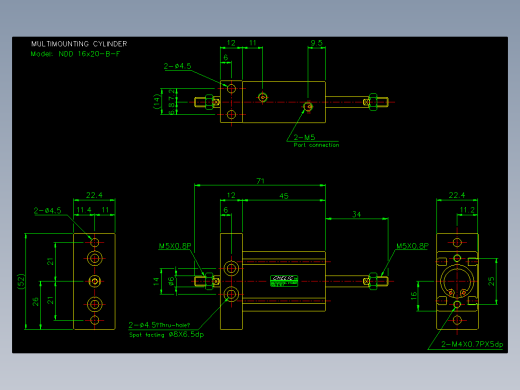Click the left M5X0.8P thread label
Screen dimensions: 520x390
click(175, 246)
